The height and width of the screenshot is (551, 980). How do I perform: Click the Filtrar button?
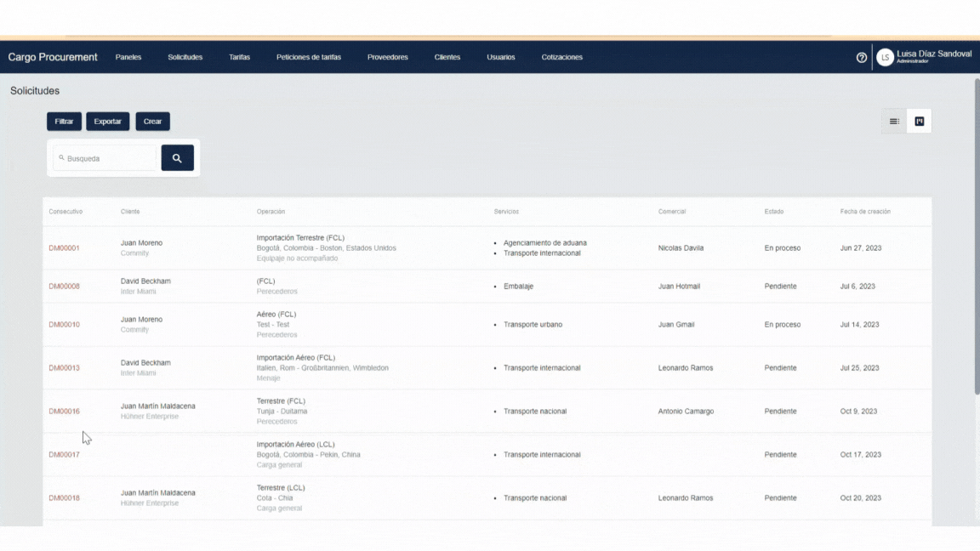point(64,122)
